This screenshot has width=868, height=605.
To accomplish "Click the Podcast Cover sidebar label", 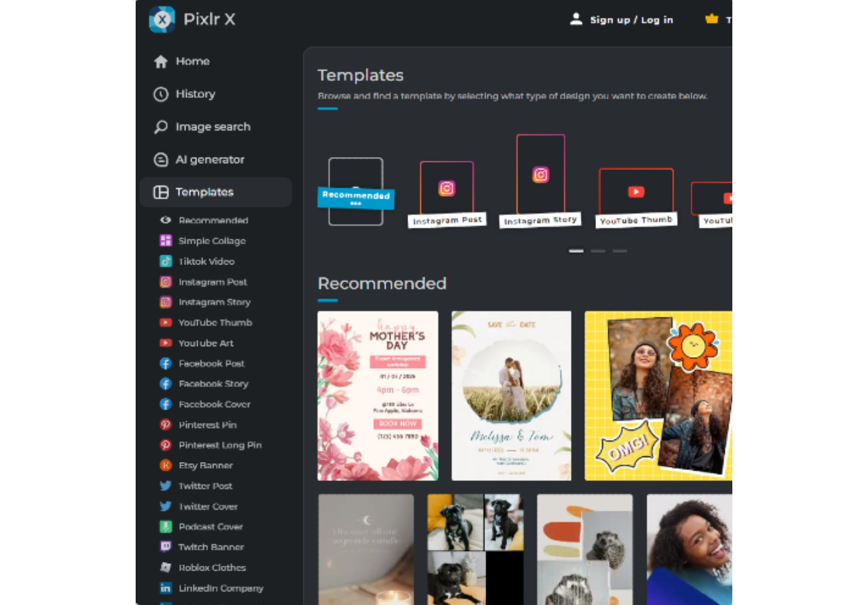I will click(x=211, y=526).
